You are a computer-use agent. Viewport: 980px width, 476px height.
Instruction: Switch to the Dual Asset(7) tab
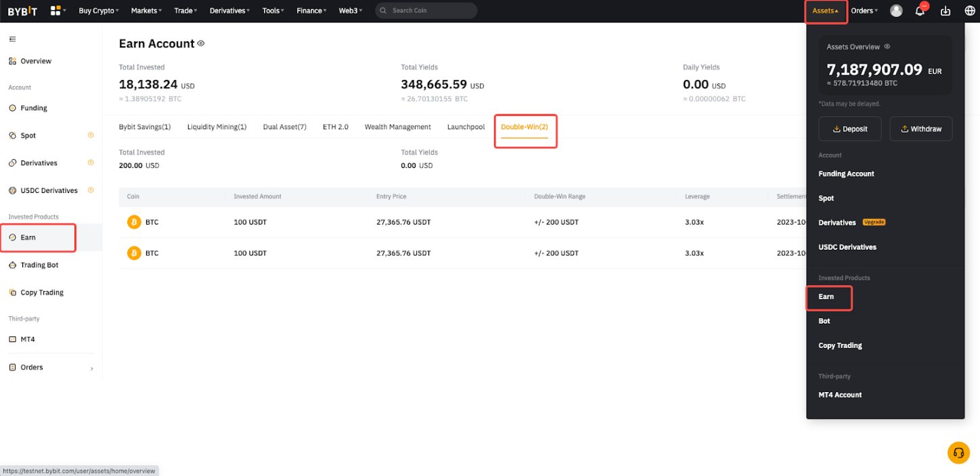(x=284, y=127)
